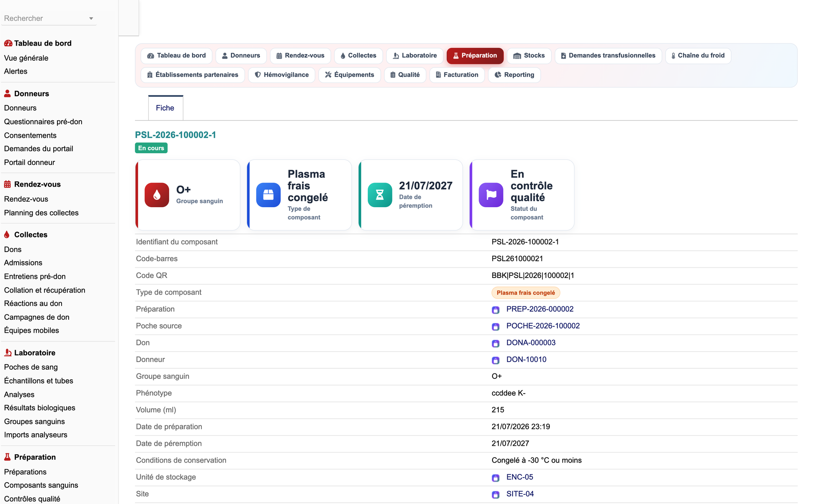Open the Donneurs tab in the top navigation
Image resolution: width=815 pixels, height=504 pixels.
[x=241, y=56]
